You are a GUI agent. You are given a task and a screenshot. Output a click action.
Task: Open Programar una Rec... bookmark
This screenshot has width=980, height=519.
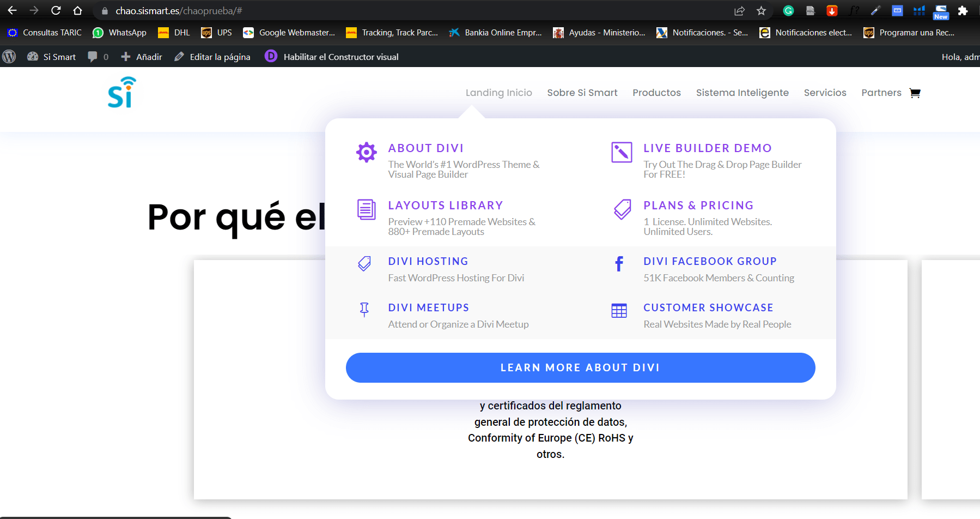point(909,33)
